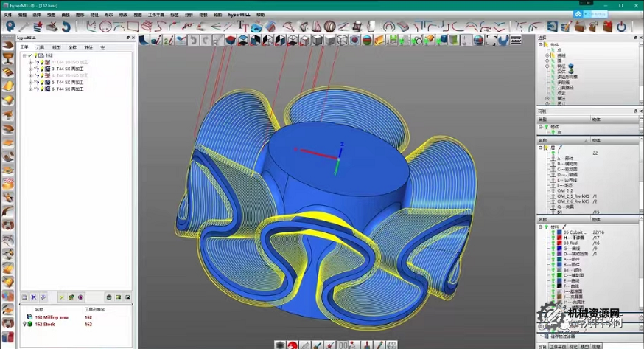This screenshot has height=349, width=644.
Task: Collapse the 162 joblist tree node
Action: pos(24,55)
